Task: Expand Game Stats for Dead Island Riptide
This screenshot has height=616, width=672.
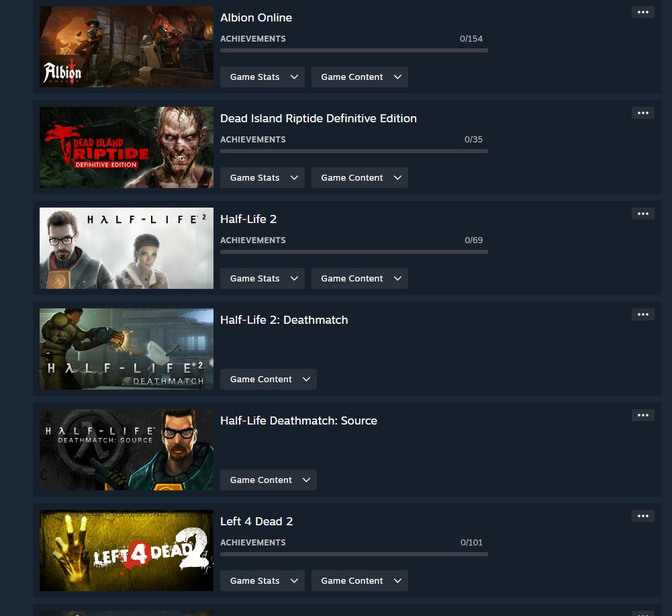Action: click(262, 177)
